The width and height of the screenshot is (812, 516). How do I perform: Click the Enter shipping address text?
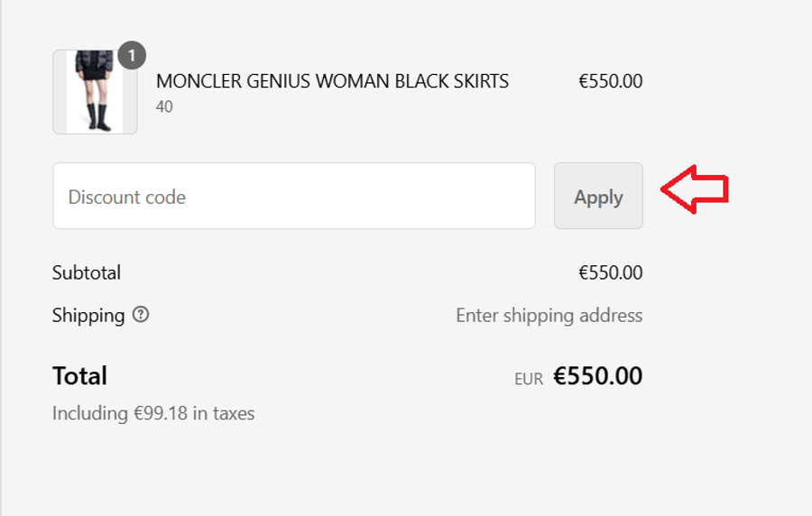pos(549,315)
